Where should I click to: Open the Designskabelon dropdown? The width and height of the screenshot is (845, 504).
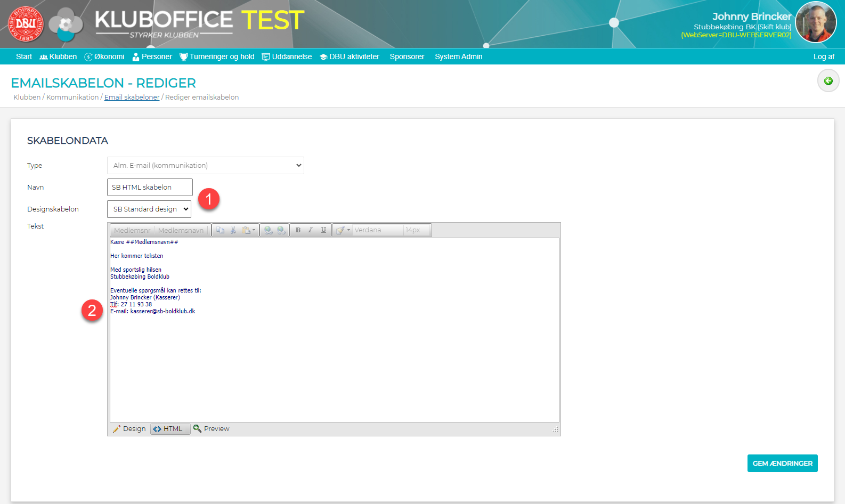coord(149,209)
